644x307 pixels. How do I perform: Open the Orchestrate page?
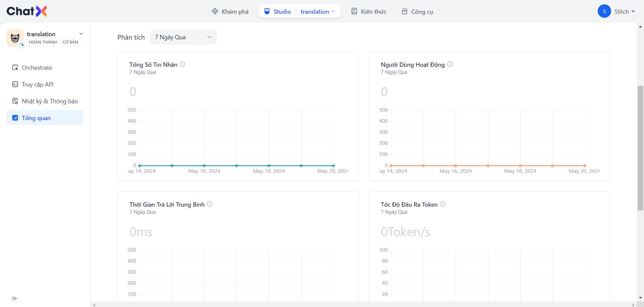click(x=37, y=68)
